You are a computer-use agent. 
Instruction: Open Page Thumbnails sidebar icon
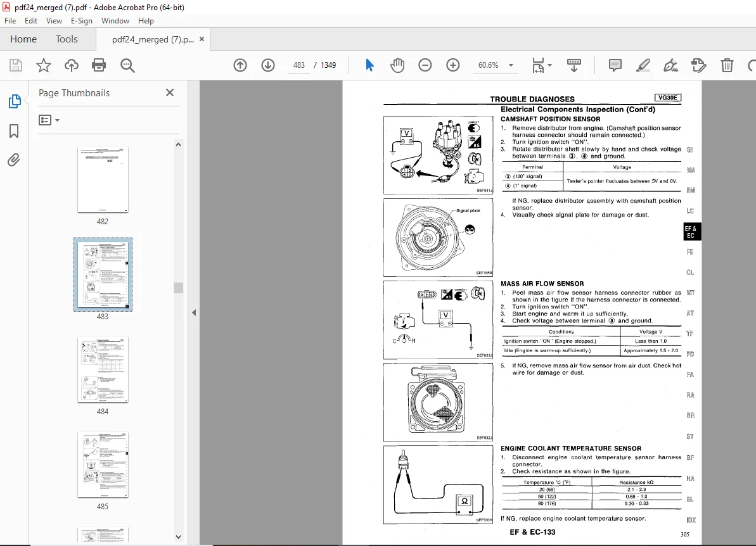(x=15, y=101)
